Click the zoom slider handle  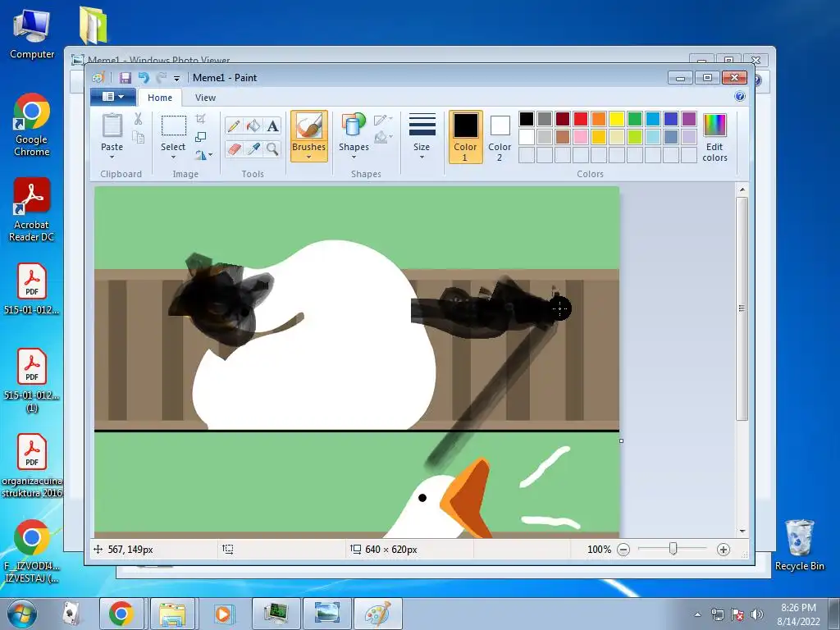(x=673, y=549)
